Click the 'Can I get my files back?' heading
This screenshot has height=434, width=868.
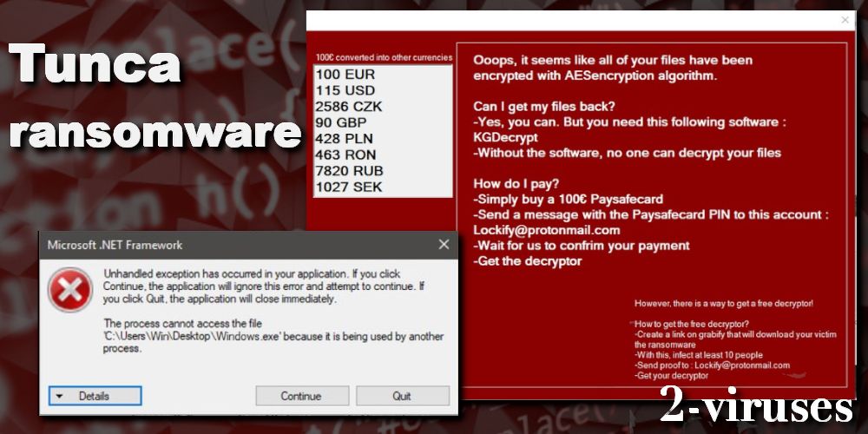[544, 106]
